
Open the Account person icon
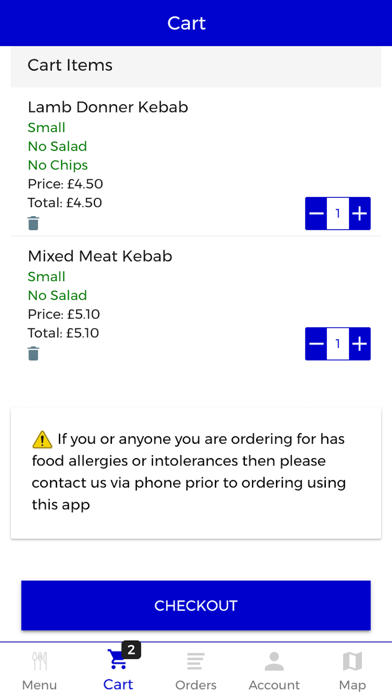274,661
